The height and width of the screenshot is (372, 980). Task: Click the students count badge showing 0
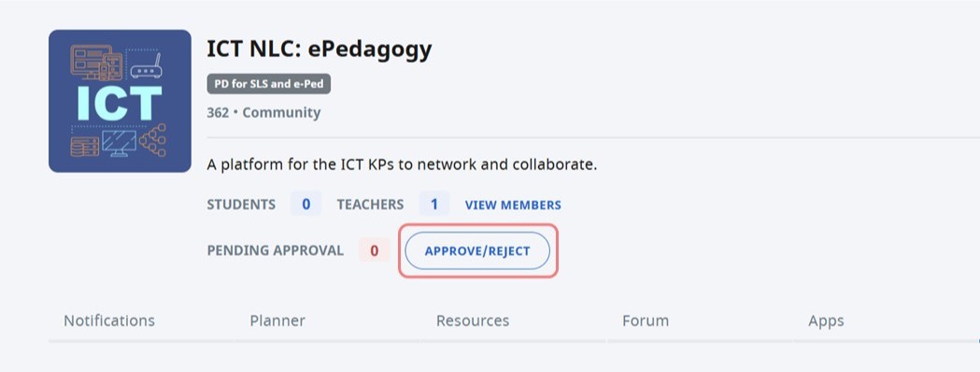[306, 204]
